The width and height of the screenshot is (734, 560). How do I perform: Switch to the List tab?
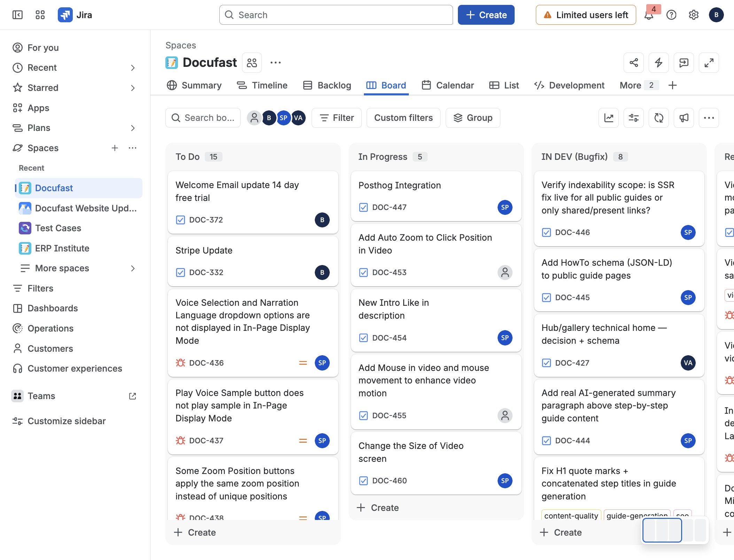[x=504, y=85]
